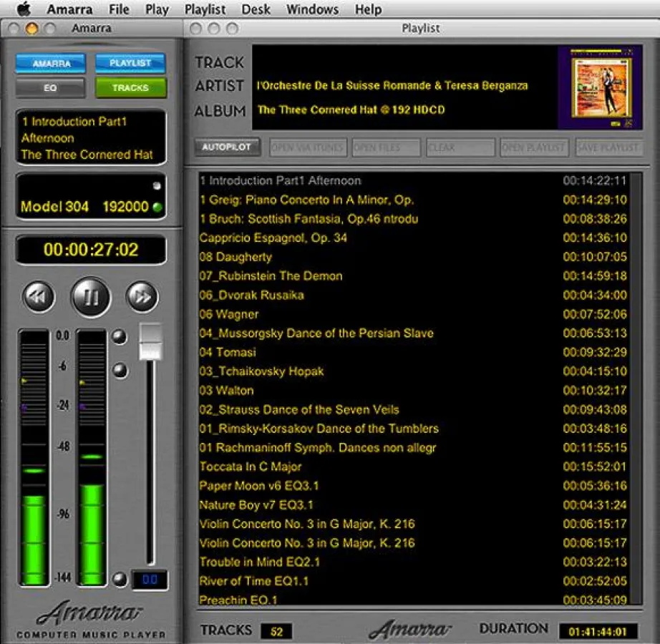This screenshot has width=660, height=644.
Task: Toggle the EQ button
Action: click(x=52, y=88)
